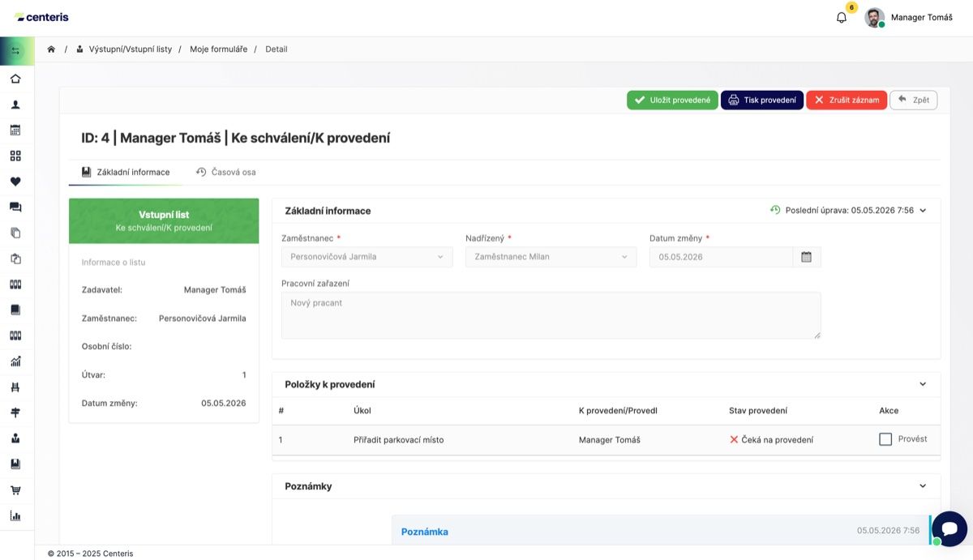Click the Zpět back button
The image size is (973, 560).
click(914, 100)
